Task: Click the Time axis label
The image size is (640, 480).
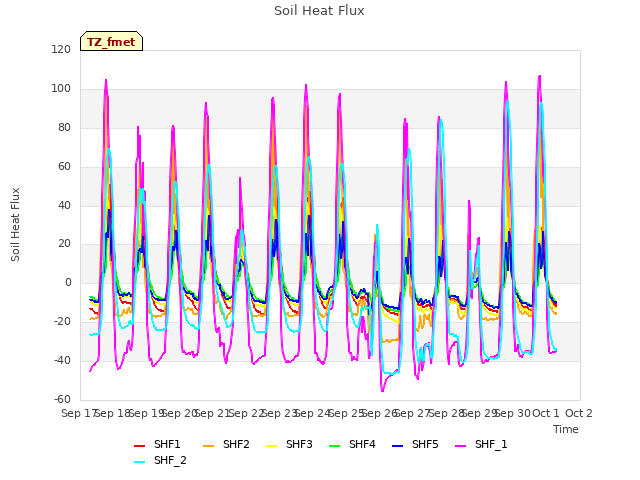Action: 566,429
